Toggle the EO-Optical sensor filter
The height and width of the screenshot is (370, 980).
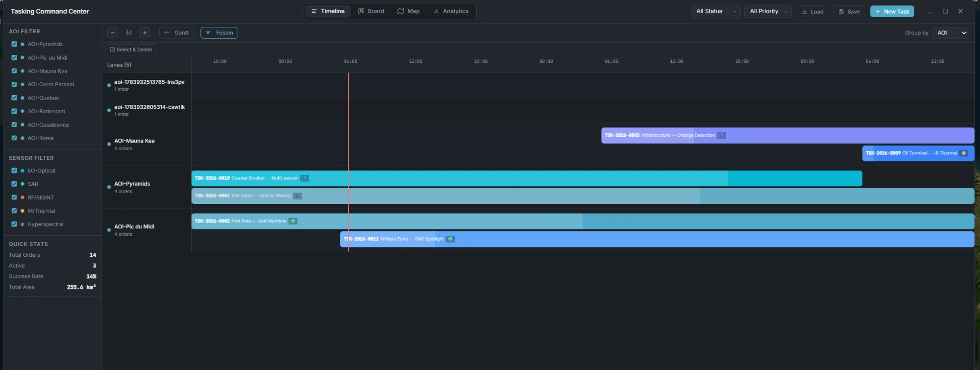point(14,171)
